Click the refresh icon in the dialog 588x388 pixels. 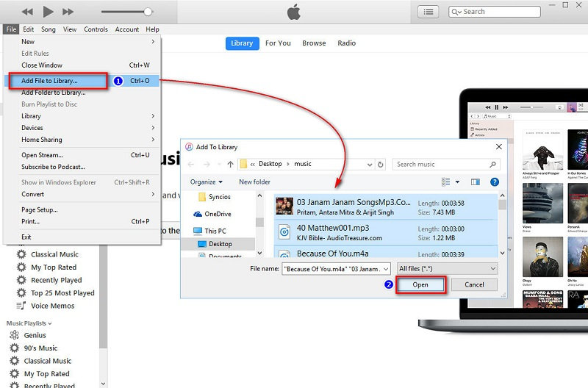381,165
